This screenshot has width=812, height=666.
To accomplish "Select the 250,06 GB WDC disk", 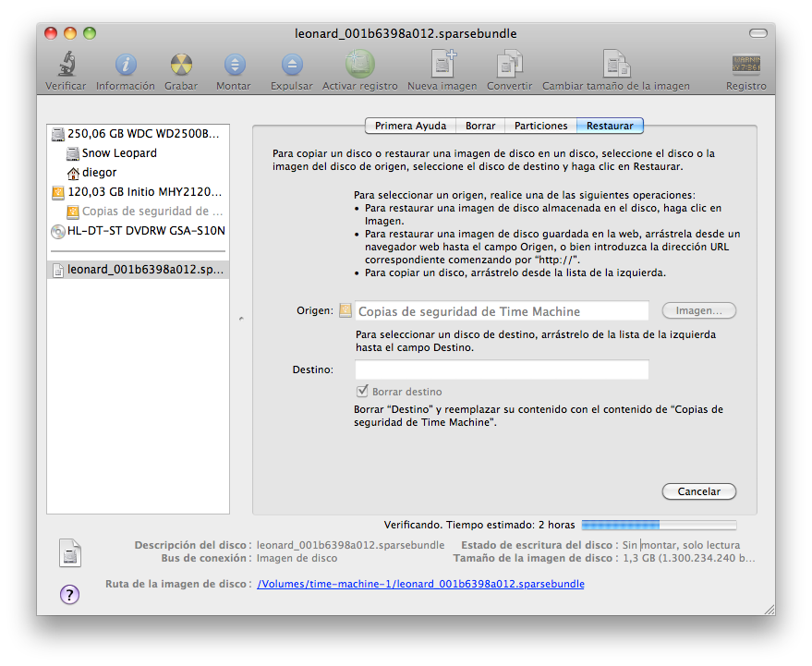I will click(138, 134).
